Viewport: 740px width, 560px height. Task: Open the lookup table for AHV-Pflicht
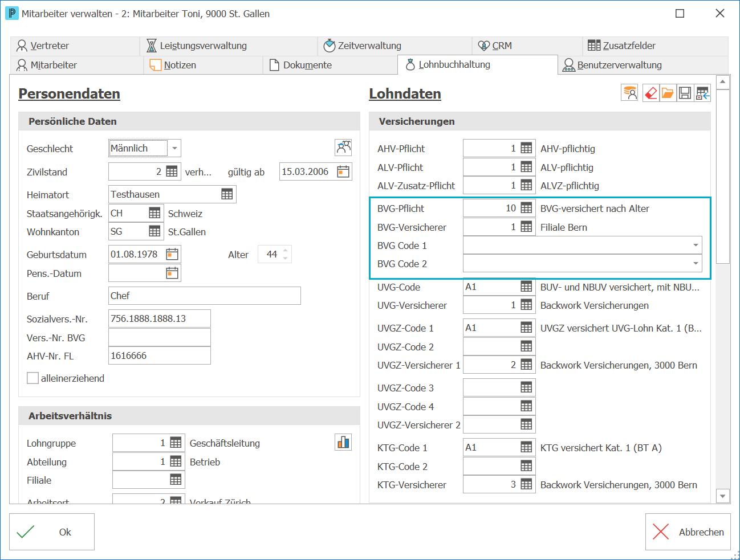[526, 148]
